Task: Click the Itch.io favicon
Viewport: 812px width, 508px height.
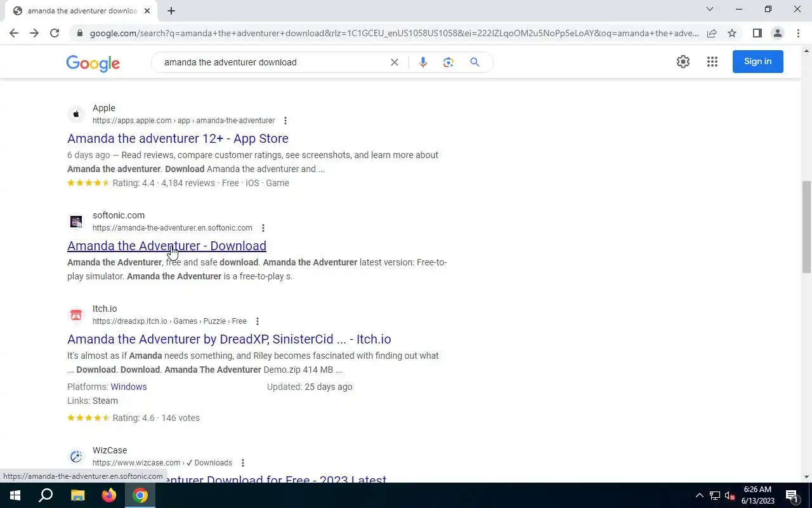Action: [76, 315]
